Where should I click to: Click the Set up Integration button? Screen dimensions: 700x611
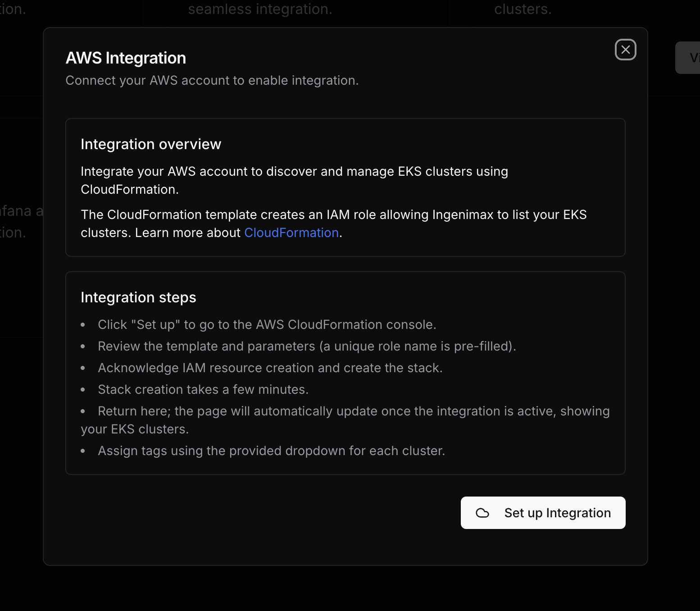click(x=543, y=513)
